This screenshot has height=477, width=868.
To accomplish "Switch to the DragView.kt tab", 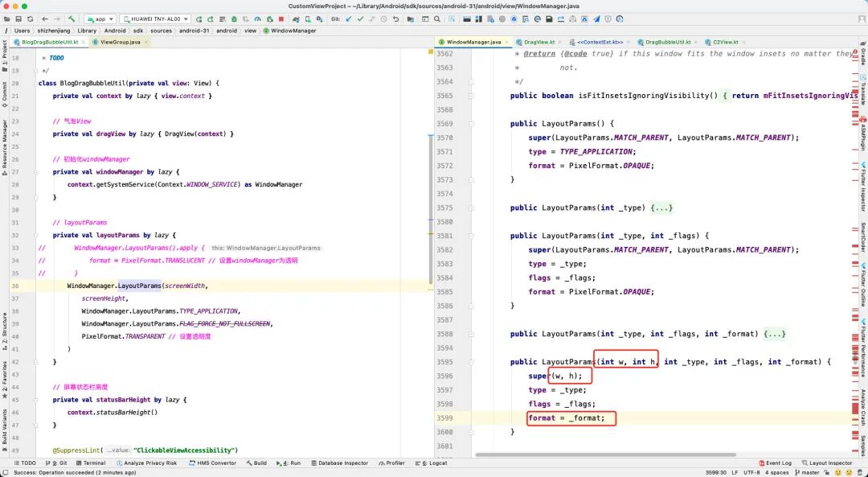I will 539,42.
